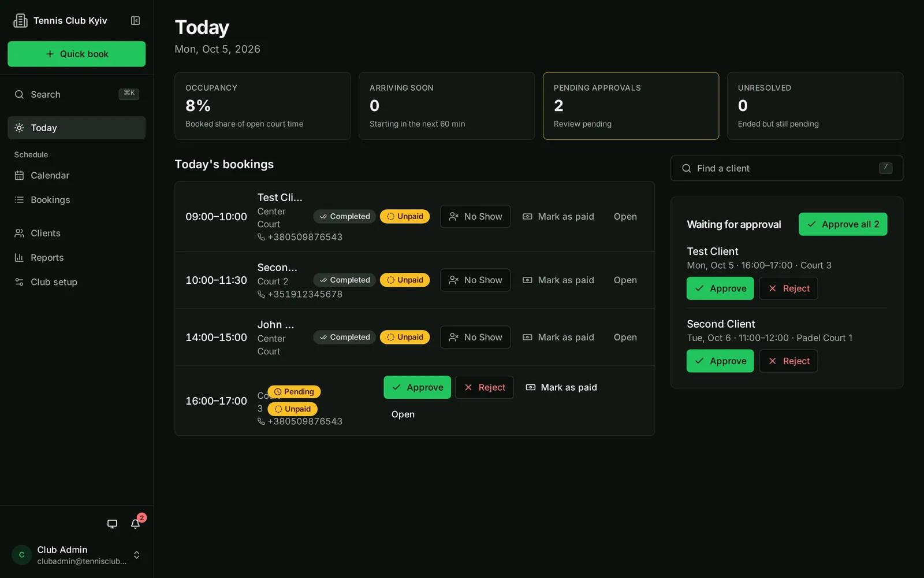The height and width of the screenshot is (578, 924).
Task: Open Club setup settings
Action: pos(76,281)
